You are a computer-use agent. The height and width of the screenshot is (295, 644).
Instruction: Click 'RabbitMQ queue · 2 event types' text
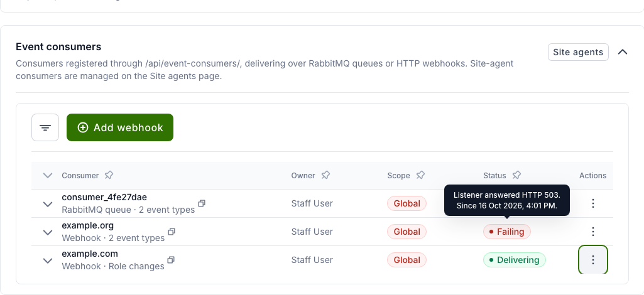[x=128, y=210]
